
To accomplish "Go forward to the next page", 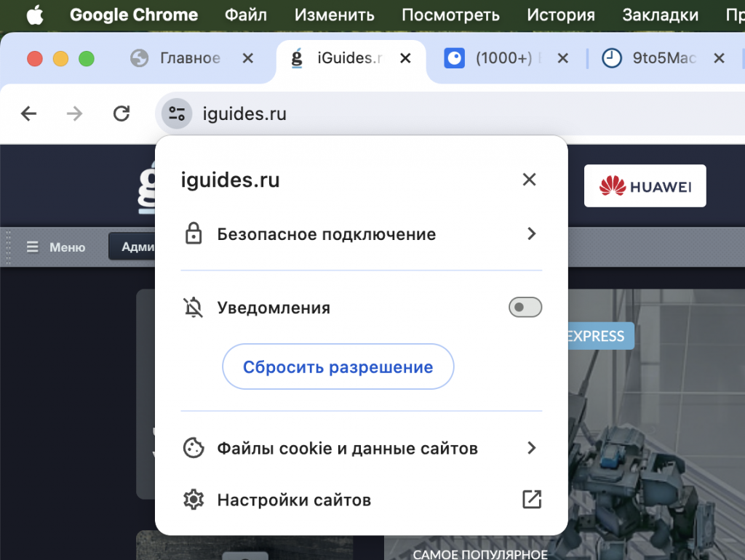I will (x=74, y=113).
